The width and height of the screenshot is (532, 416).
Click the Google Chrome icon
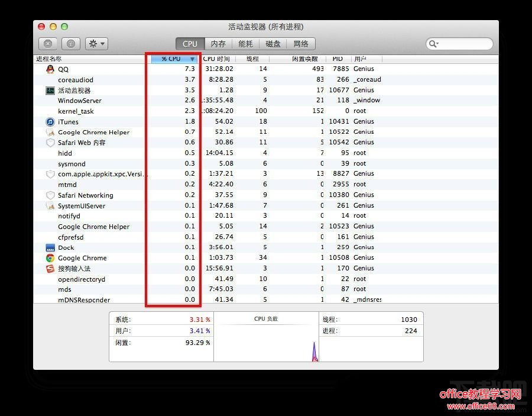(50, 258)
